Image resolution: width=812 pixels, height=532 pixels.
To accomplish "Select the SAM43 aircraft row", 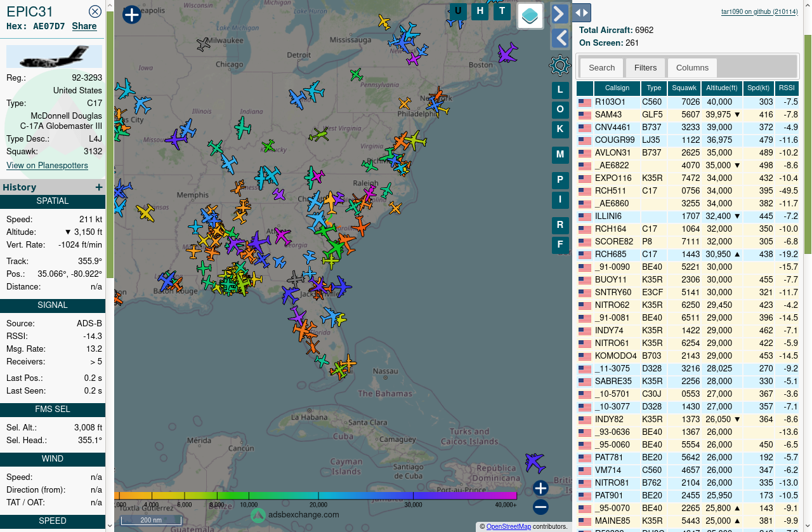I will click(x=688, y=115).
